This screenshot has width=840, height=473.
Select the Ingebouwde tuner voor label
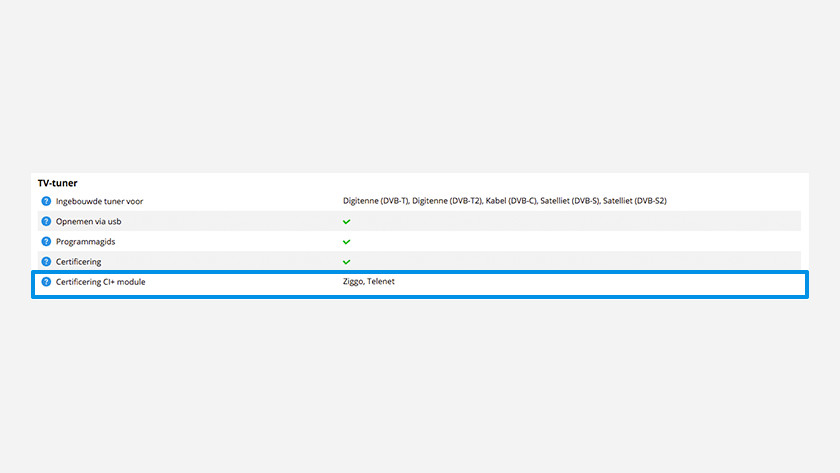tap(99, 201)
